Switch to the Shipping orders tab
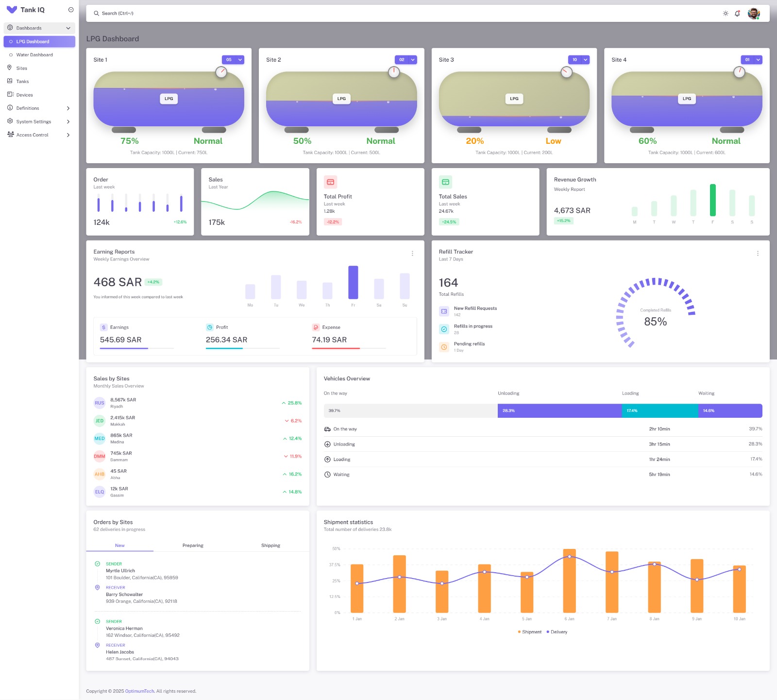This screenshot has width=777, height=700. point(270,546)
